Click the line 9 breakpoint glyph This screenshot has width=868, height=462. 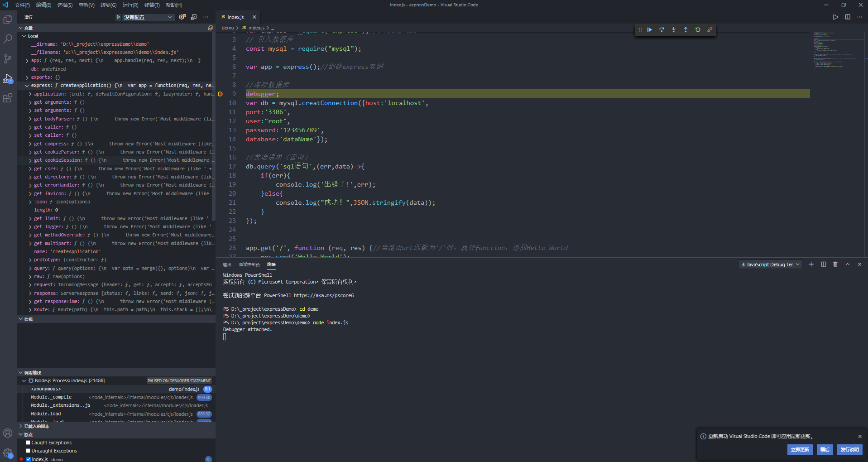tap(221, 94)
